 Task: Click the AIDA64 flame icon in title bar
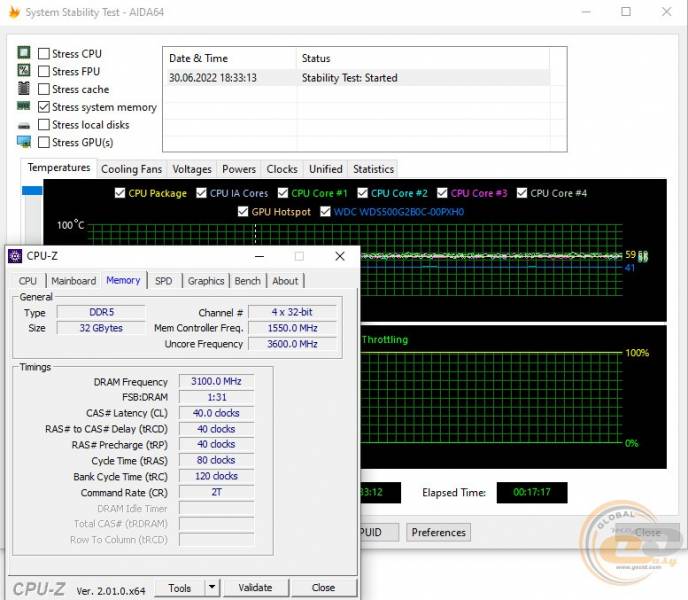[14, 12]
